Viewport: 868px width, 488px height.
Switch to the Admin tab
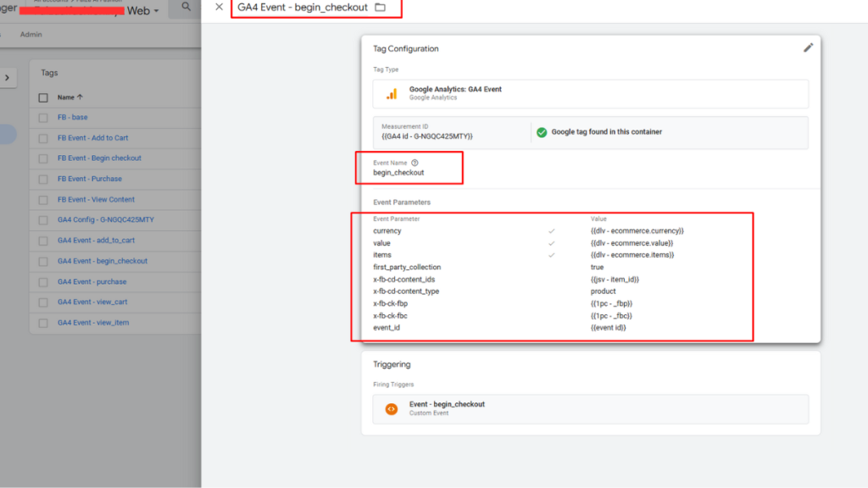pyautogui.click(x=31, y=34)
